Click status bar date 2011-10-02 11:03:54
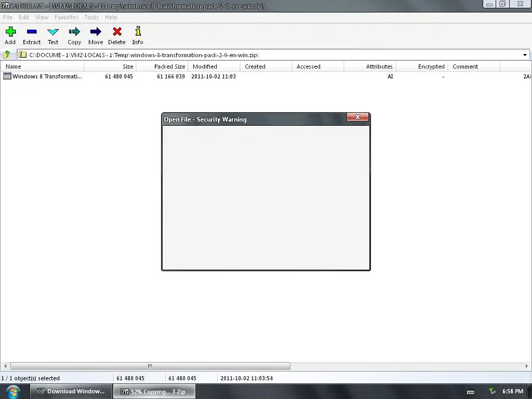 (246, 378)
